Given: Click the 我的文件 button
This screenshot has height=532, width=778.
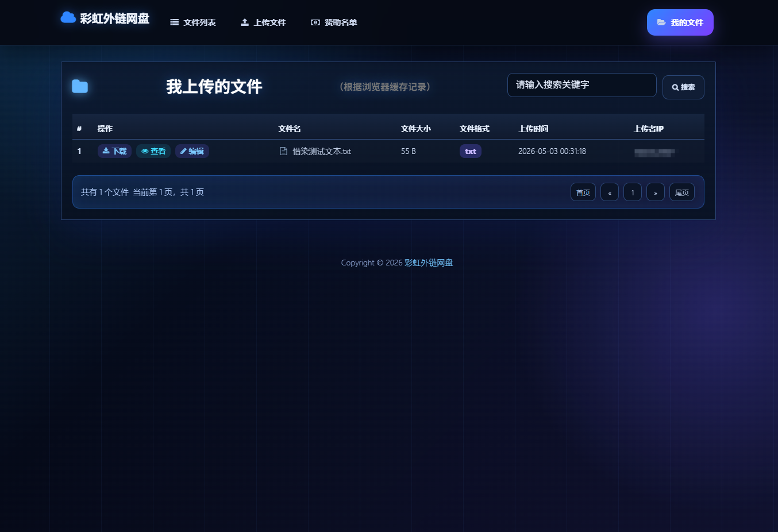Looking at the screenshot, I should [x=680, y=22].
